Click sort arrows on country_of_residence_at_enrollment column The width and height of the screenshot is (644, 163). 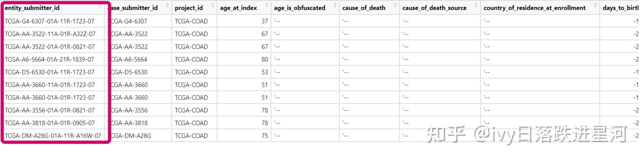[595, 5]
